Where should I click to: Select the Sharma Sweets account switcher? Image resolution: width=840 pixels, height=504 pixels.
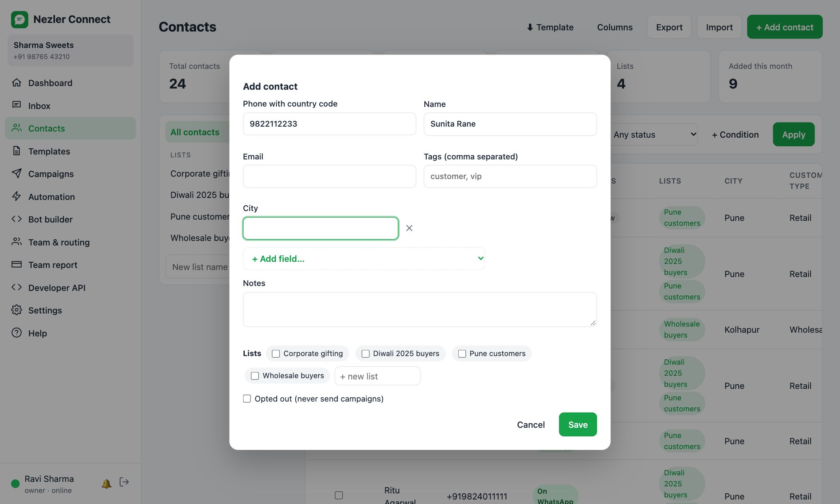[71, 50]
